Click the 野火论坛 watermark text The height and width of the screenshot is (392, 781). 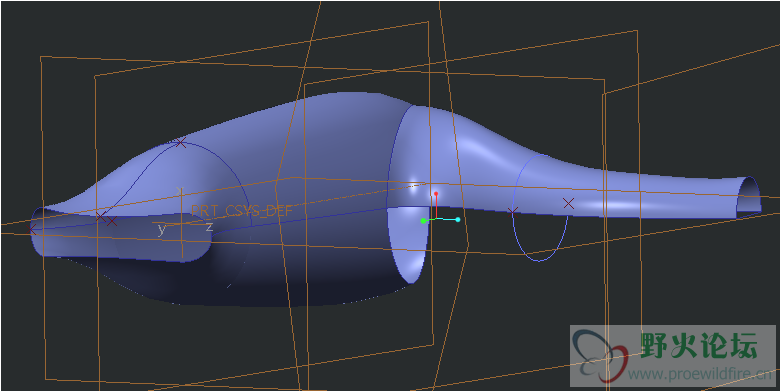point(699,345)
